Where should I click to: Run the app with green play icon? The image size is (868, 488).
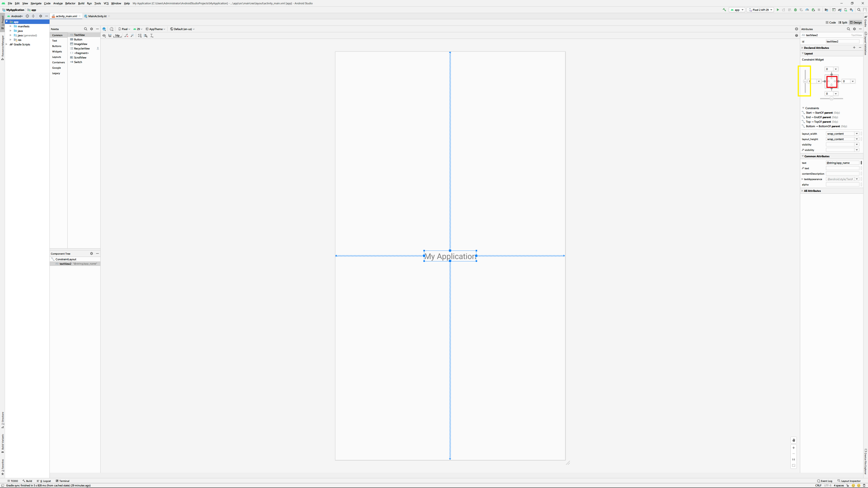coord(778,10)
